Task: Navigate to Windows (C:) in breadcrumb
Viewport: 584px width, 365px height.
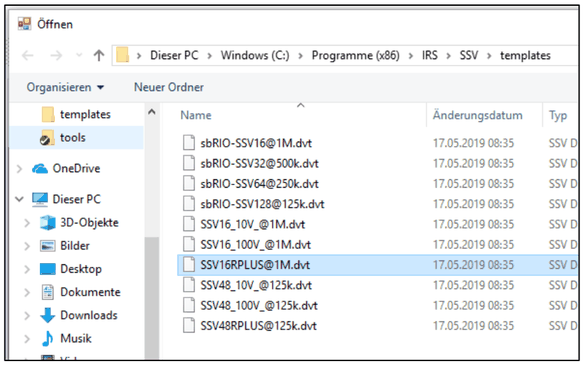Action: click(x=255, y=55)
